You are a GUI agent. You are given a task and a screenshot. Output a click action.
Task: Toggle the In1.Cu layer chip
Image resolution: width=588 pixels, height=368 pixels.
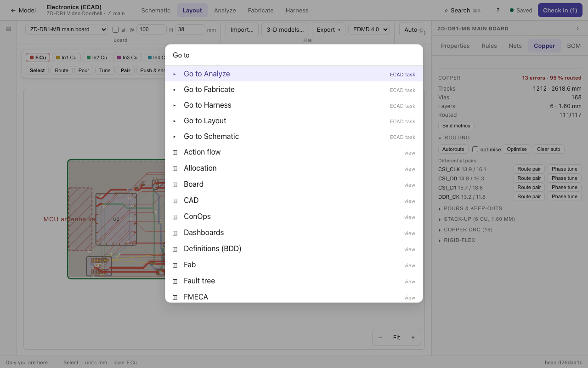coord(66,57)
